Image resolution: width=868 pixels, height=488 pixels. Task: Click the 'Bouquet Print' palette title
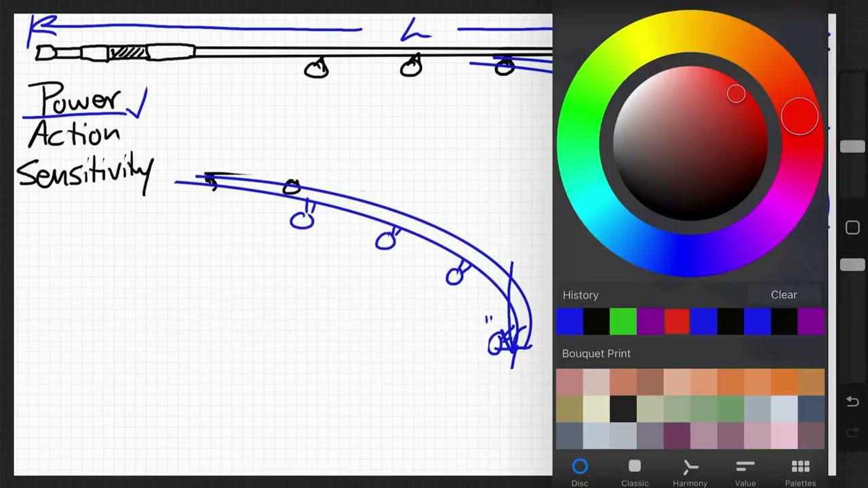[x=596, y=353]
